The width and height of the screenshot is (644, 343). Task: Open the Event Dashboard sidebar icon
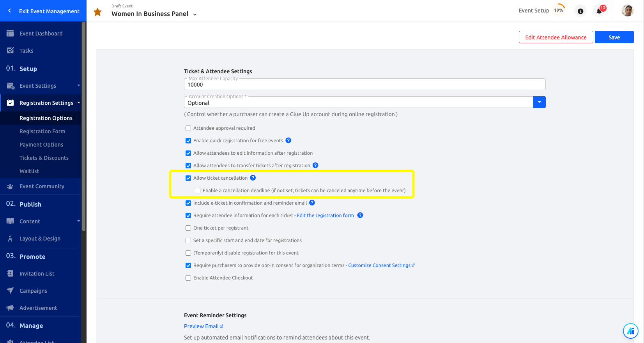[10, 34]
